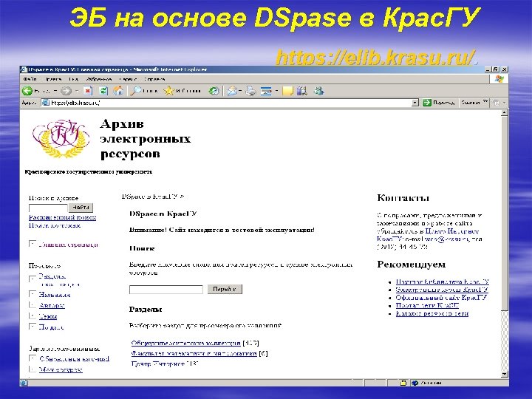Open Общеуниверситетские коллекции section link
Viewport: 532px width, 399px height.
click(186, 343)
